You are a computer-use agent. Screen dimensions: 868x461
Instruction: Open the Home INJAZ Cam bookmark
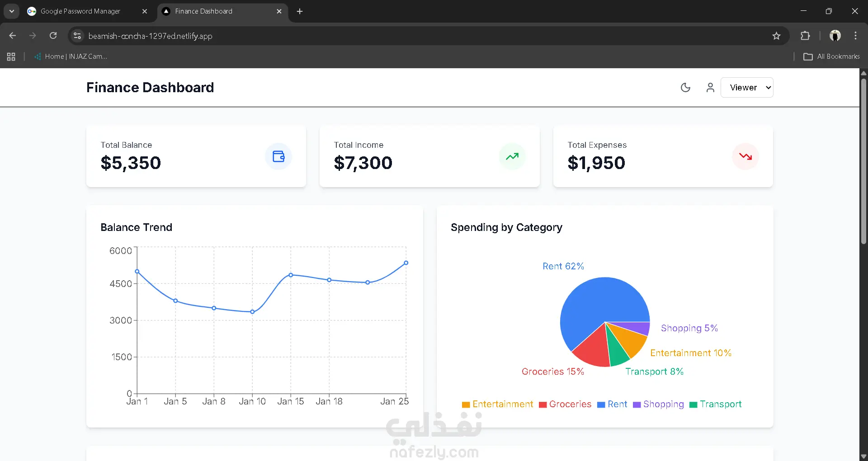click(71, 56)
